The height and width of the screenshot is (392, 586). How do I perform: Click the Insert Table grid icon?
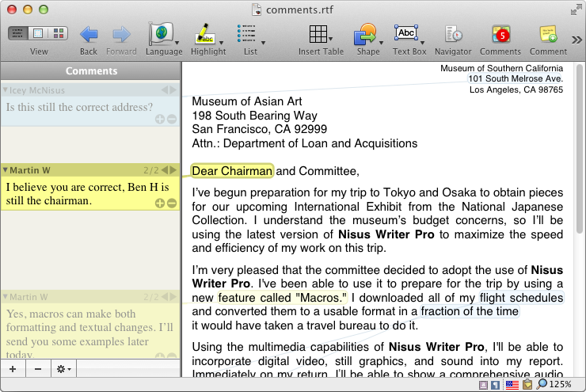(318, 34)
